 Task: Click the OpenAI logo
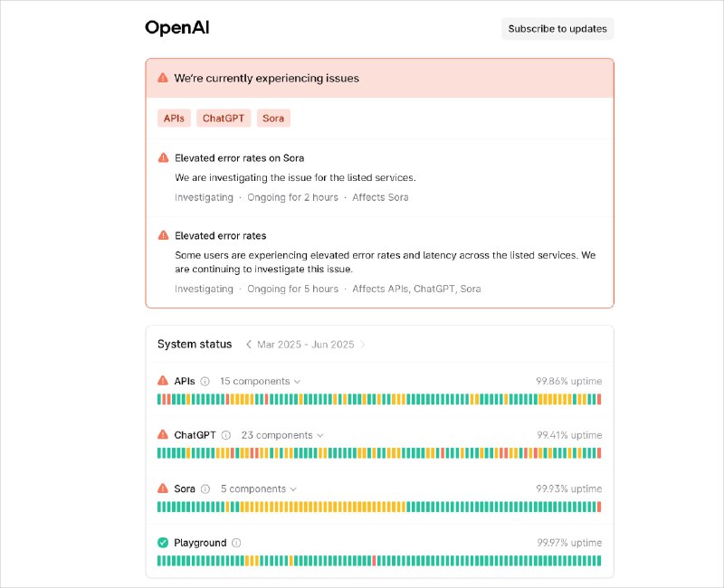tap(176, 27)
